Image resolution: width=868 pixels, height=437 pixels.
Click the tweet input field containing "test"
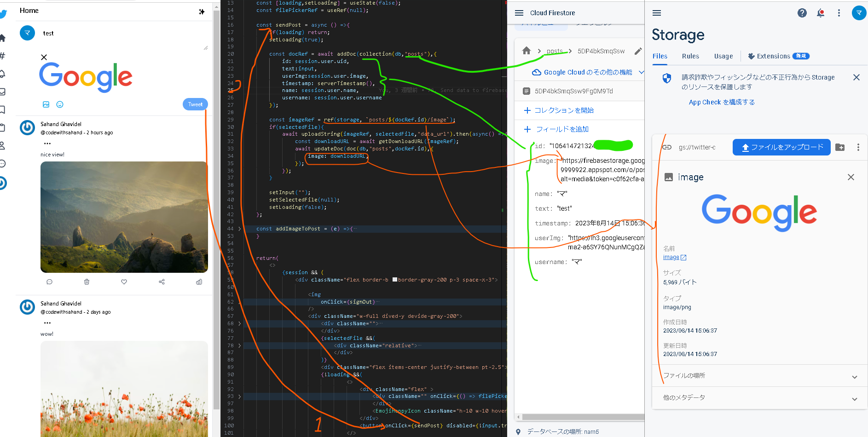pos(123,37)
